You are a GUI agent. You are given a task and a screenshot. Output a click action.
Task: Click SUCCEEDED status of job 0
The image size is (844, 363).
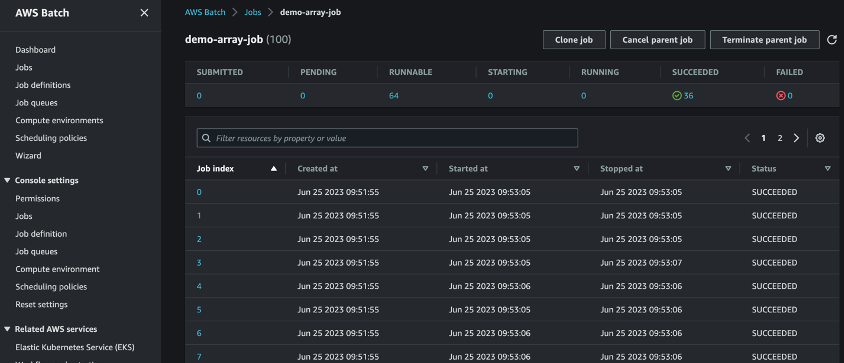point(774,192)
